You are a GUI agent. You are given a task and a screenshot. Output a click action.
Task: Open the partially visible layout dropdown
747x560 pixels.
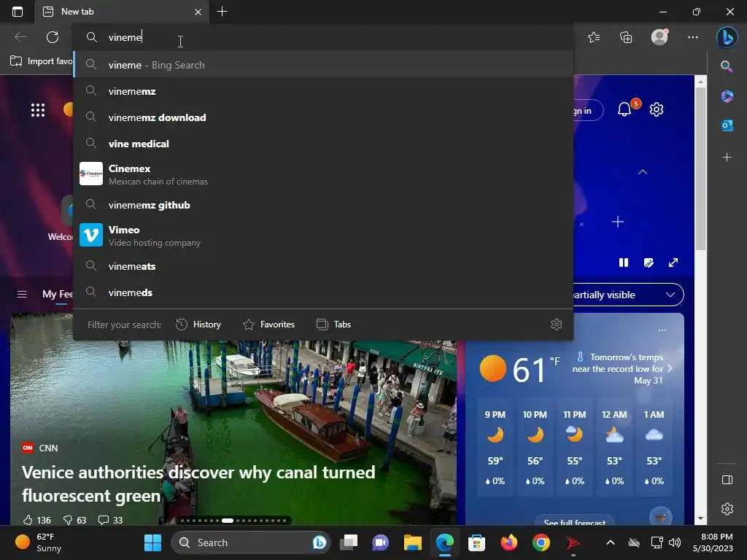click(x=628, y=295)
